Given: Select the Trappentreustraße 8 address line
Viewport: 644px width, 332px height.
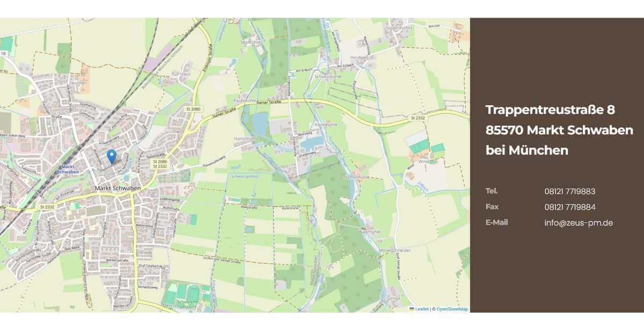Looking at the screenshot, I should (550, 110).
